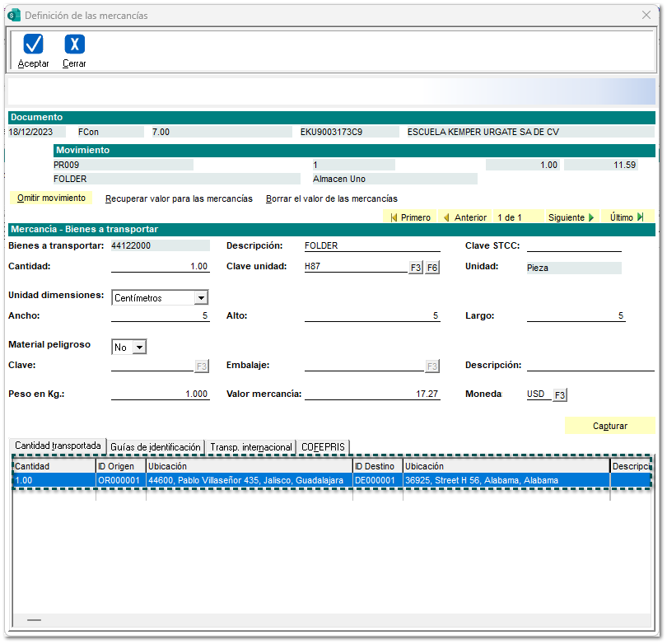Open the Transp. internacional tab

(x=251, y=447)
